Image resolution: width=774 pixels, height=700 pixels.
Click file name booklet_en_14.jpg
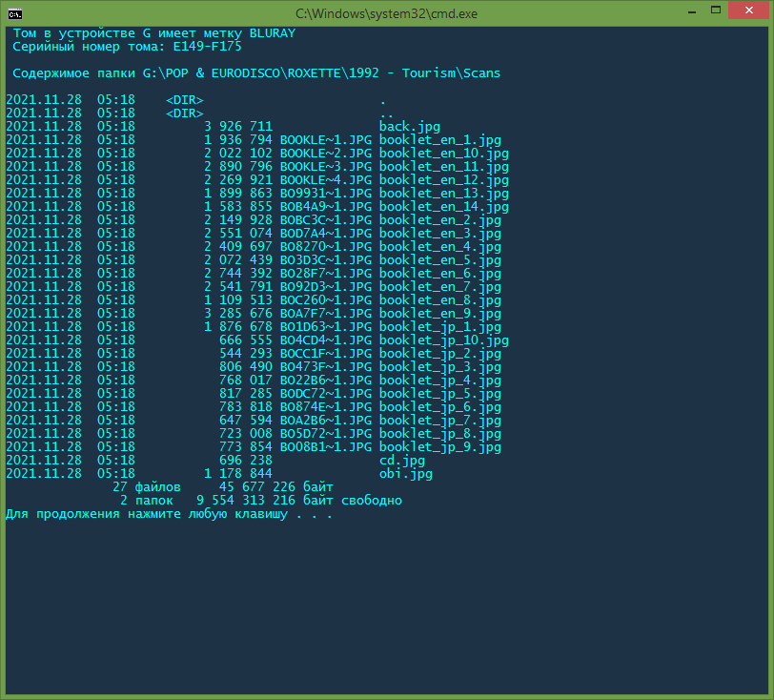coord(444,207)
